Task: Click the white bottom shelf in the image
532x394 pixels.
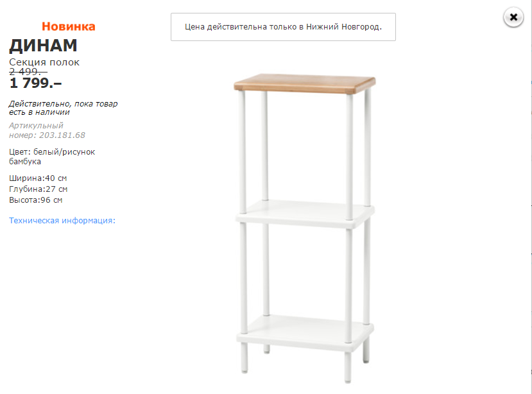Action: tap(304, 329)
